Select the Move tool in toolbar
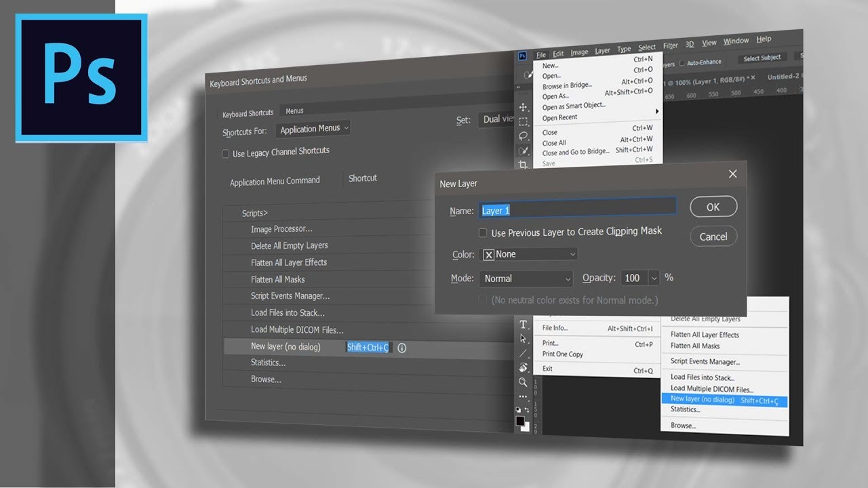Image resolution: width=868 pixels, height=488 pixels. [523, 107]
